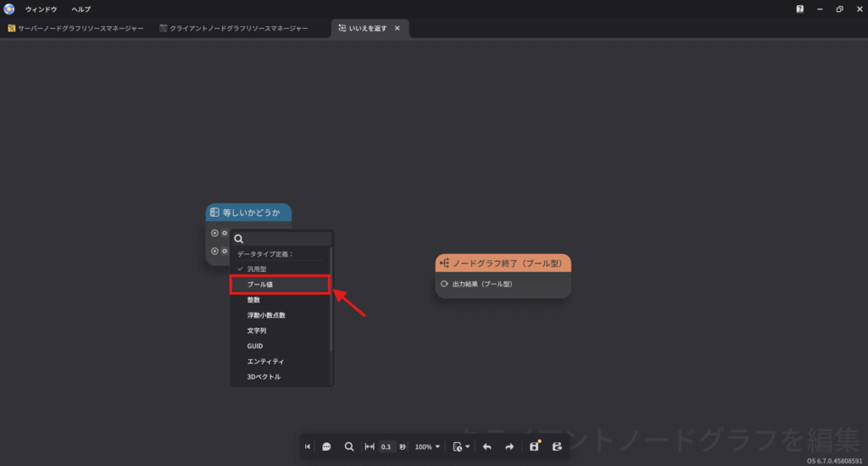The width and height of the screenshot is (868, 466).
Task: Click the second input pin of 等しいかどうか node
Action: [x=214, y=252]
